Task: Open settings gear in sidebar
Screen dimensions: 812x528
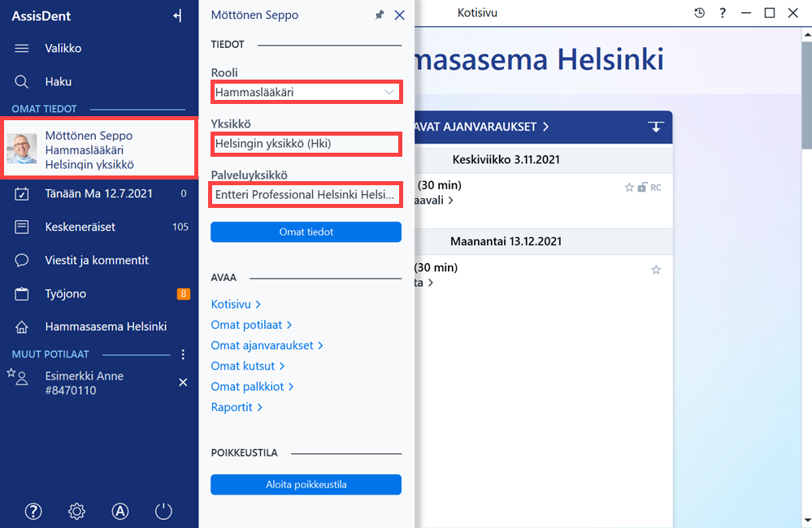Action: point(76,512)
